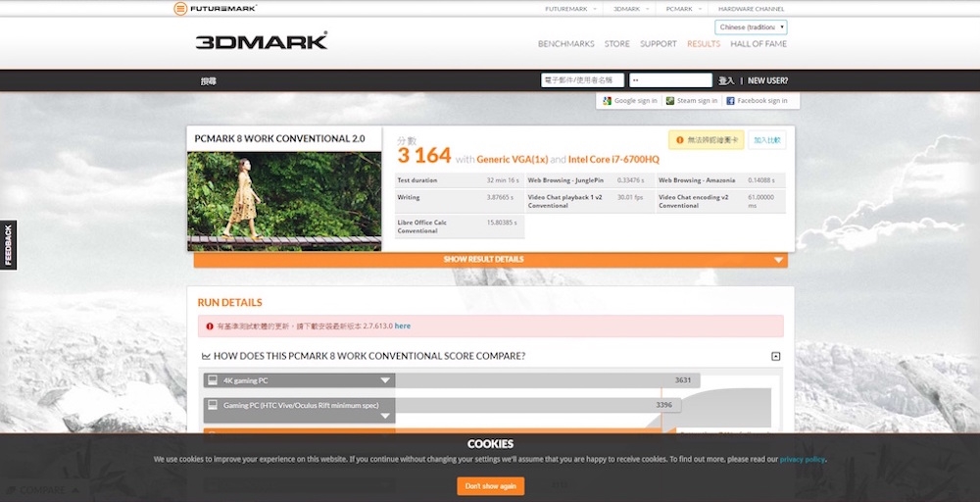The image size is (980, 502).
Task: Click the video chat playback value '30.01 fps'
Action: [630, 197]
